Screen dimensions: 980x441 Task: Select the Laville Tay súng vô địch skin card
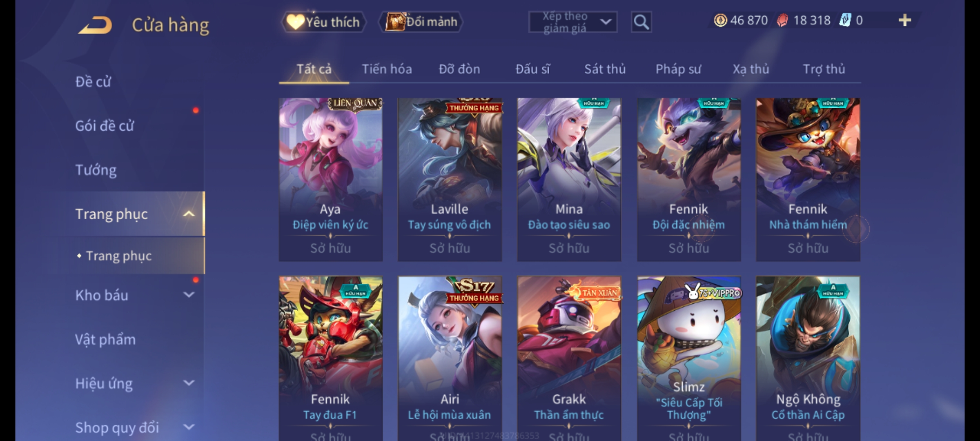450,179
